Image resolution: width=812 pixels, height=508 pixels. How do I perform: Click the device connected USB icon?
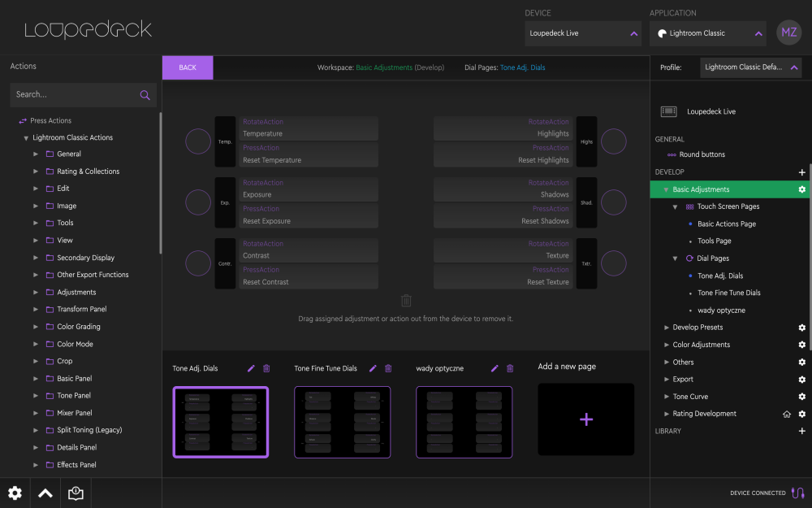click(x=797, y=493)
